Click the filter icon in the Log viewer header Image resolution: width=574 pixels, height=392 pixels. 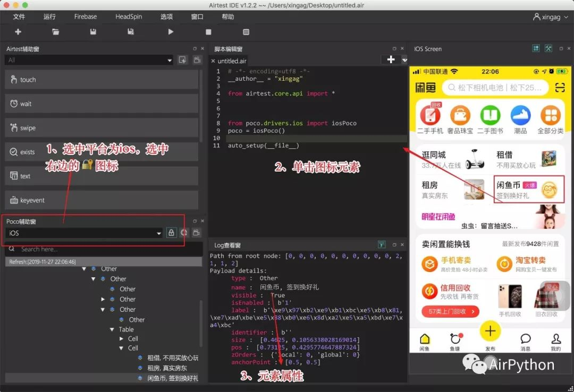(382, 244)
